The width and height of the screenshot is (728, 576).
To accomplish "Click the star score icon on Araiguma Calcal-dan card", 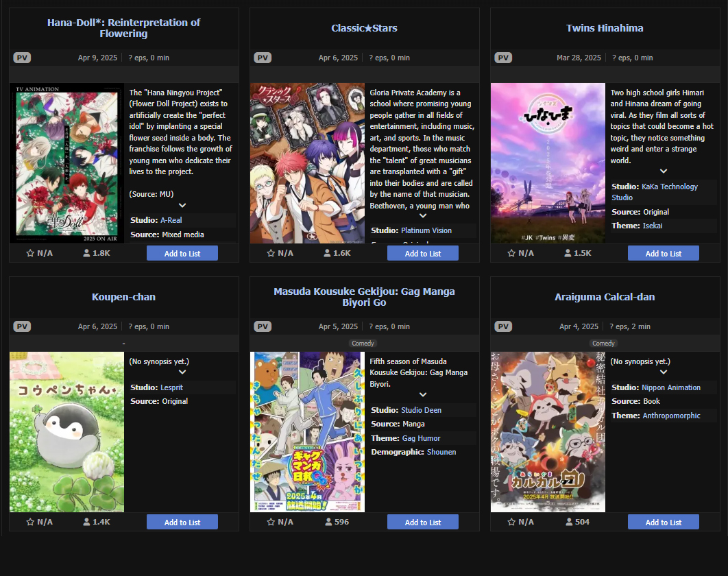I will tap(511, 522).
